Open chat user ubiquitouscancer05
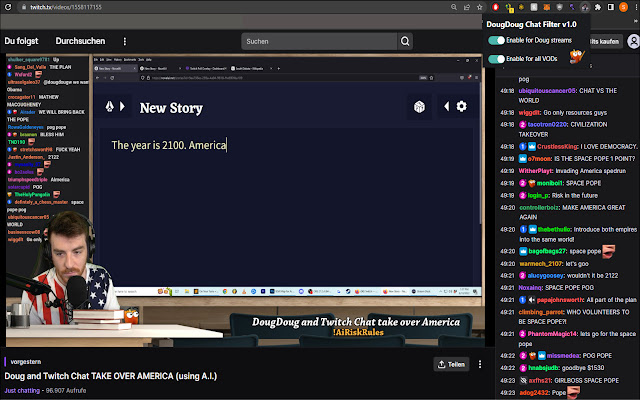This screenshot has height=400, width=640. coord(547,91)
